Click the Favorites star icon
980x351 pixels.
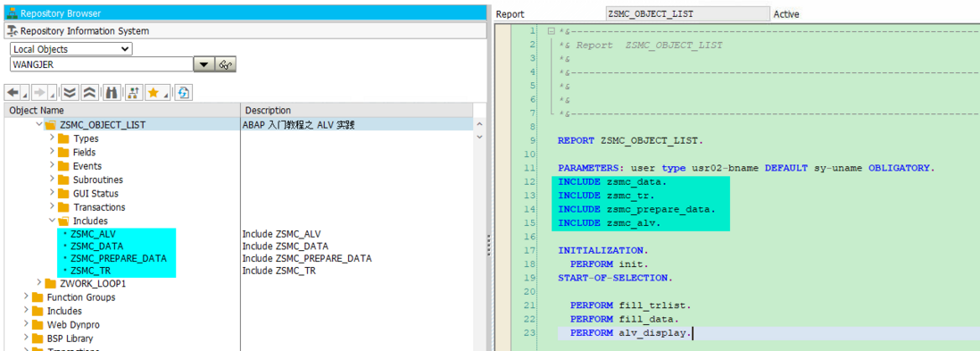(x=154, y=93)
